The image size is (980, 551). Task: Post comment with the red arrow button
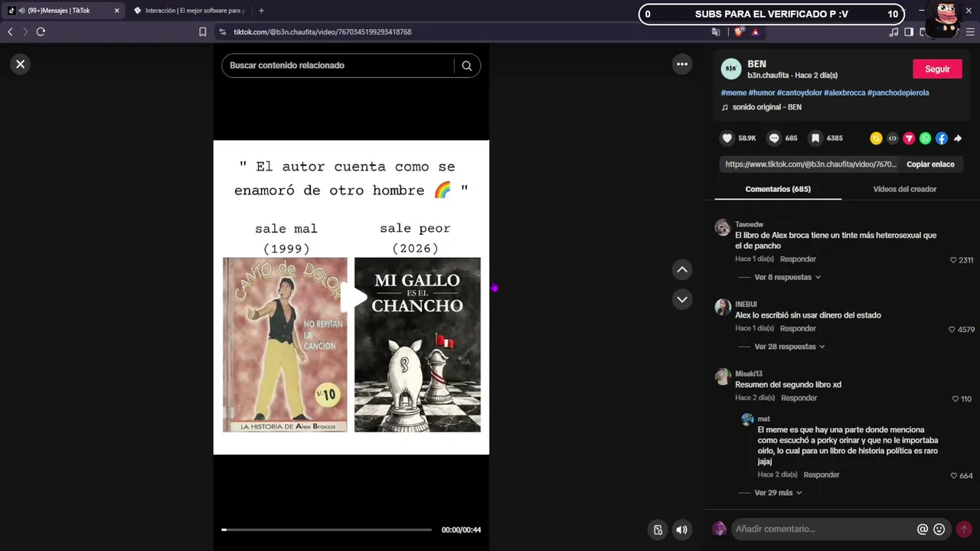pos(964,529)
